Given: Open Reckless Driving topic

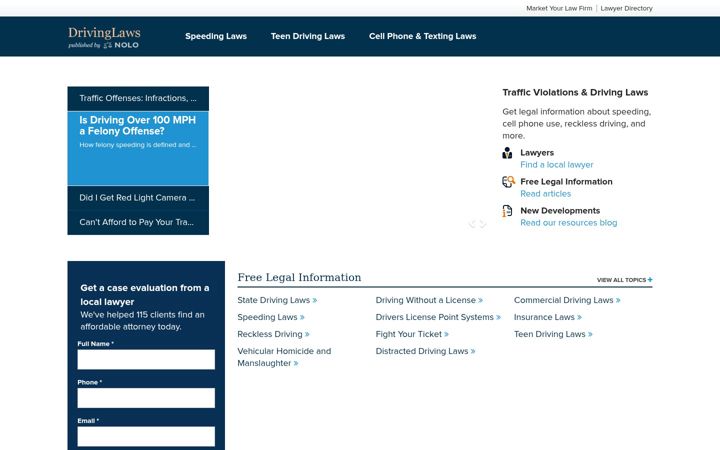Looking at the screenshot, I should (x=273, y=334).
